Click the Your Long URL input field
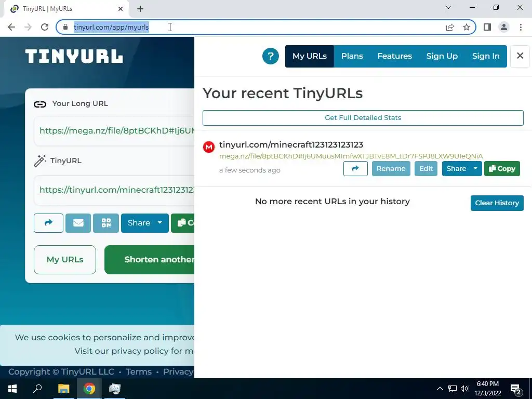Image resolution: width=532 pixels, height=399 pixels. 114,130
